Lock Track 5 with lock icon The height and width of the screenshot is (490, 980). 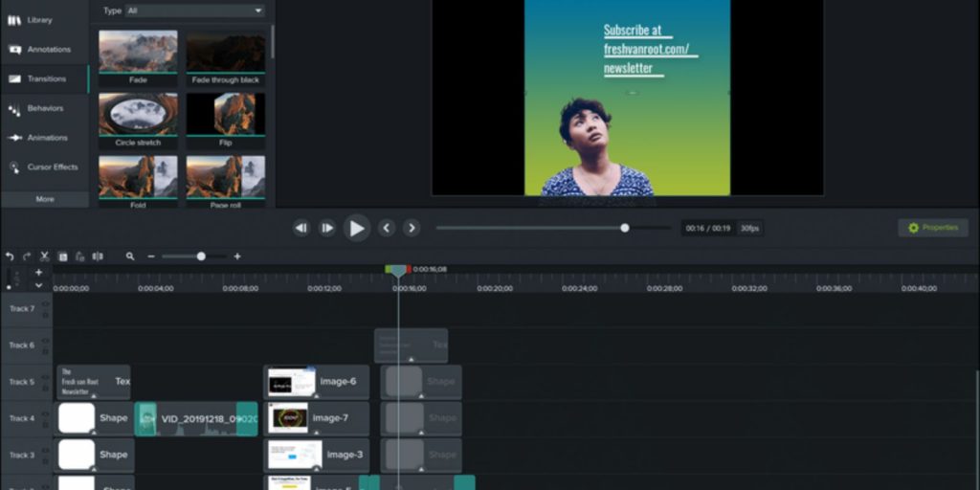(46, 388)
